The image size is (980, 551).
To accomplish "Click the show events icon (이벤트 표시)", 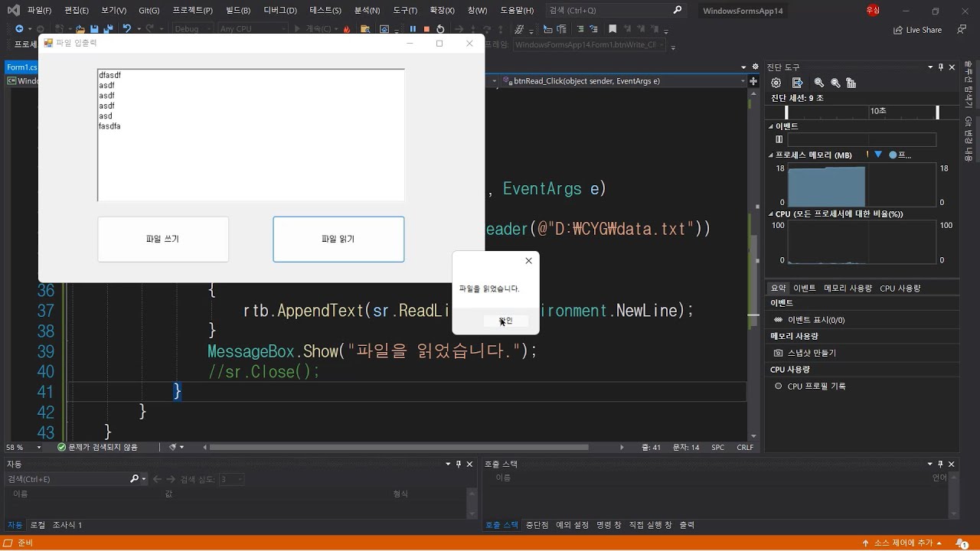I will (x=778, y=320).
